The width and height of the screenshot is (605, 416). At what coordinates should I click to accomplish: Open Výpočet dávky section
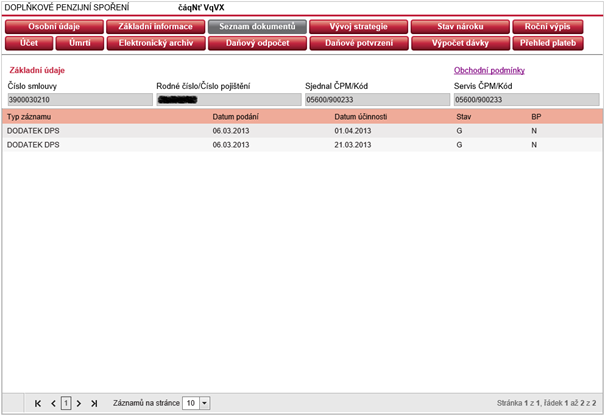coord(459,44)
